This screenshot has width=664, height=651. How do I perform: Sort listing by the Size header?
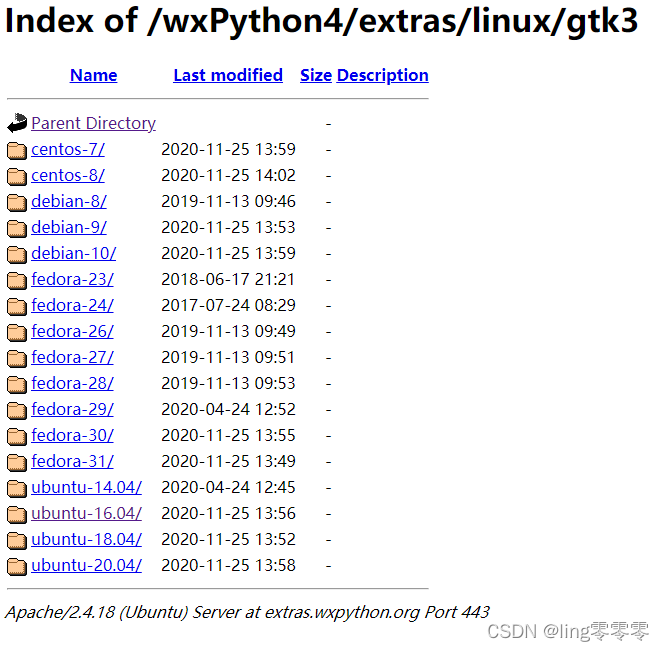tap(316, 75)
